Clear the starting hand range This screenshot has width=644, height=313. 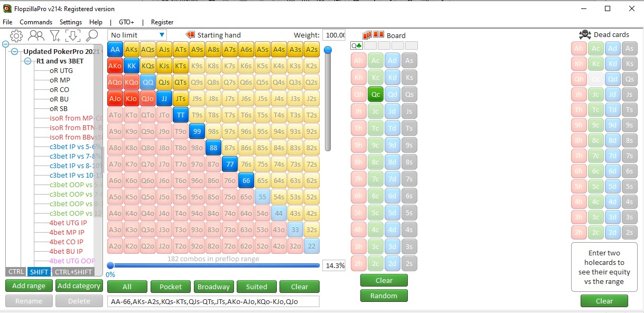[x=300, y=287]
